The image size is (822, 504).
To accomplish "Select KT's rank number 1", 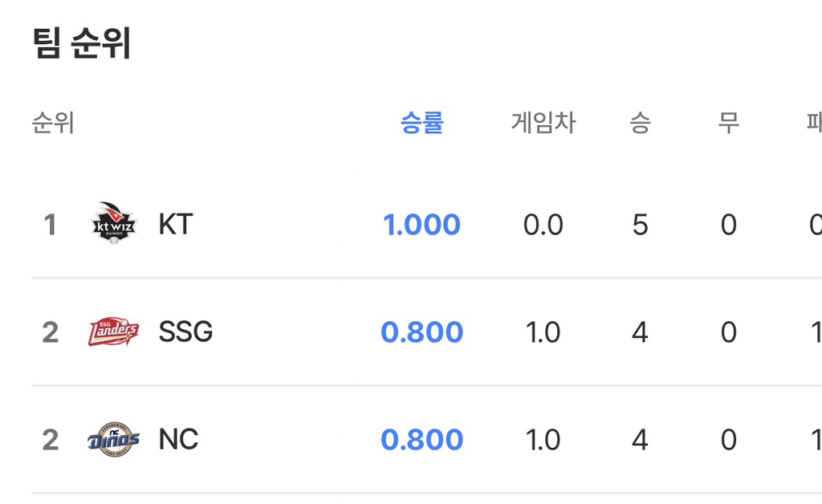I will point(50,226).
